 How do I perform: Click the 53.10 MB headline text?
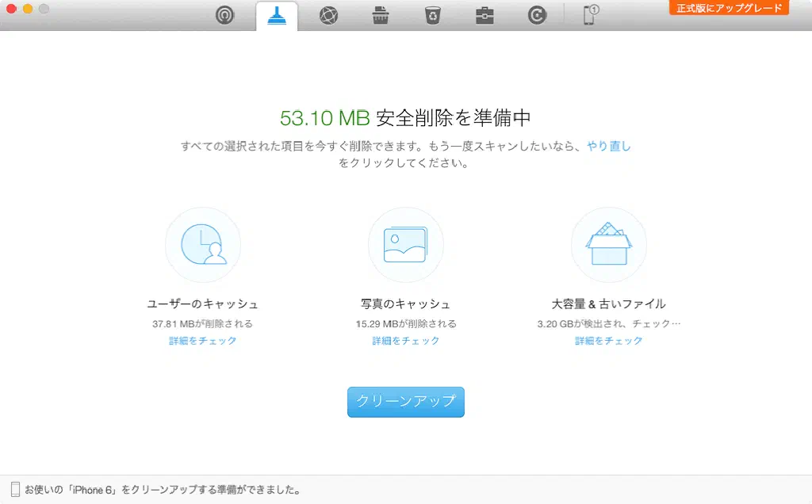point(325,119)
